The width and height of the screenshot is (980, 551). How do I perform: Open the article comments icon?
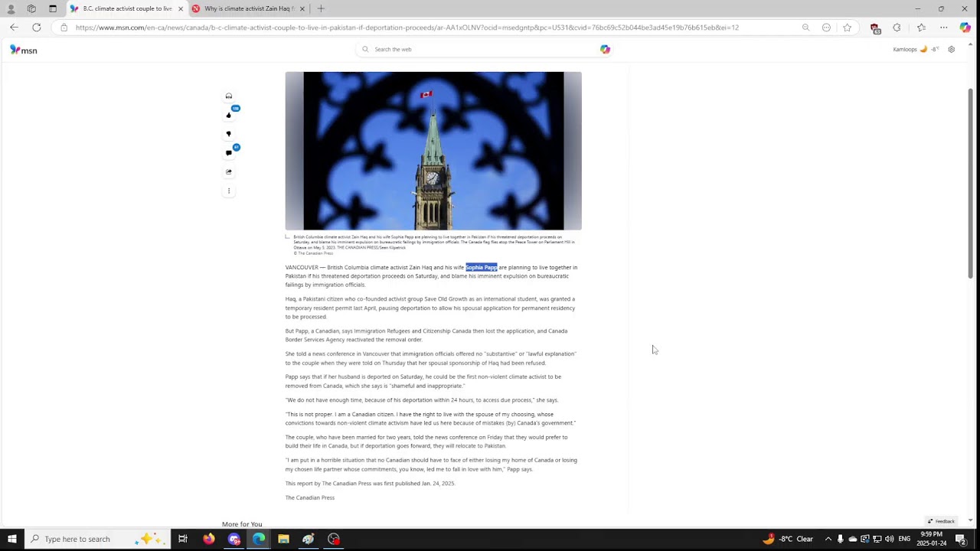click(228, 153)
